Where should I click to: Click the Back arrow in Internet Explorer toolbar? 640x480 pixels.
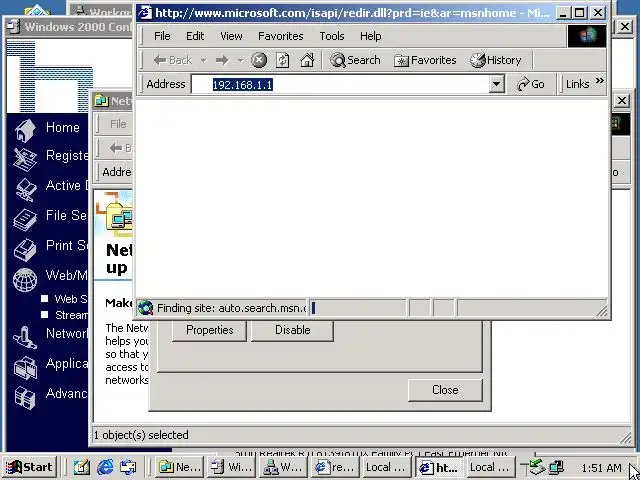(x=172, y=60)
